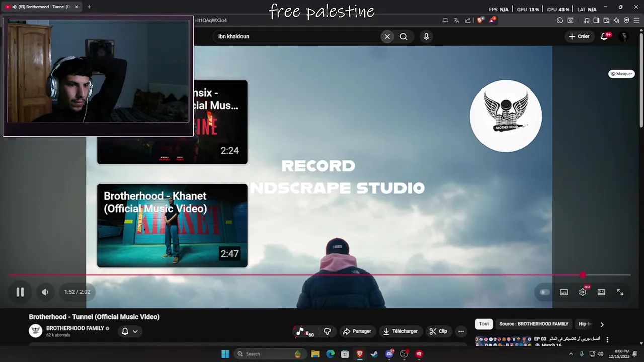Click the share page icon in address bar
Viewport: 644px width, 362px height.
coord(468,20)
